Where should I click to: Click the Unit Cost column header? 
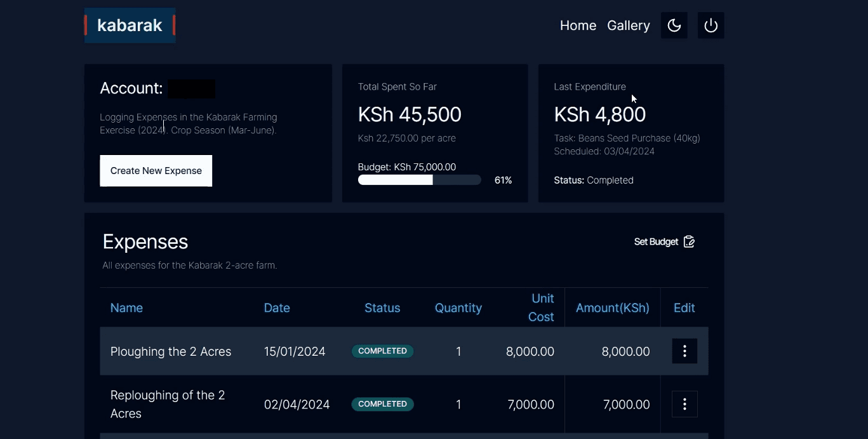542,307
